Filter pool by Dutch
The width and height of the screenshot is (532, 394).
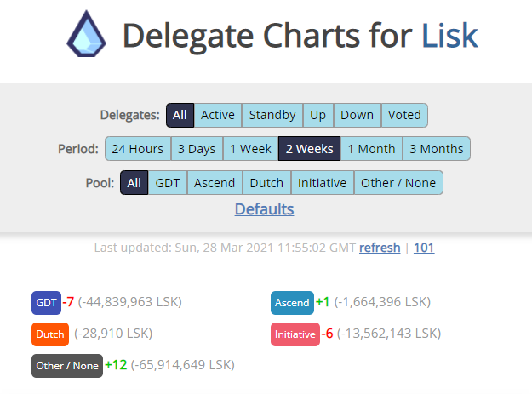click(x=266, y=183)
